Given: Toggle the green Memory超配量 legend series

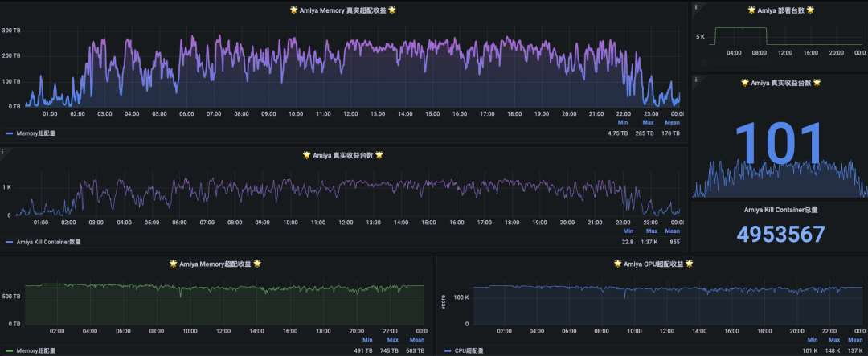Looking at the screenshot, I should 36,350.
